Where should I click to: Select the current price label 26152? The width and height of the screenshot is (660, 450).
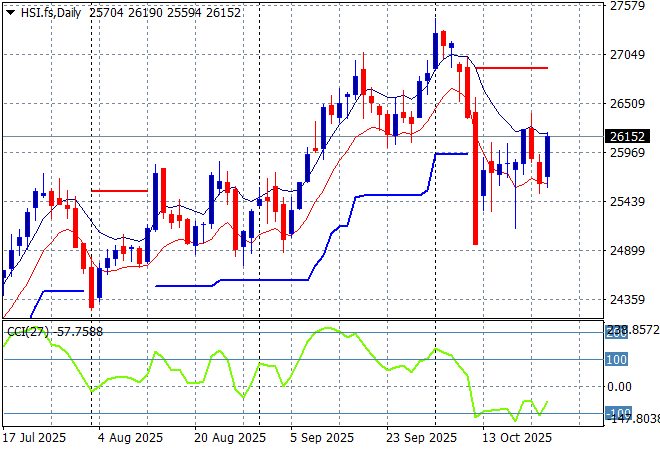[627, 136]
